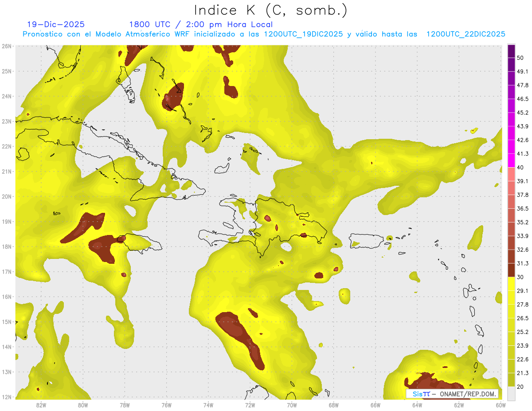Click latitude label '22N'
The width and height of the screenshot is (532, 411).
pos(6,146)
